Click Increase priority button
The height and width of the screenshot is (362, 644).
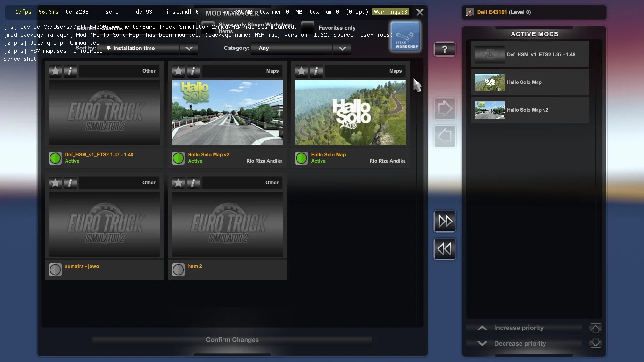[x=524, y=328]
